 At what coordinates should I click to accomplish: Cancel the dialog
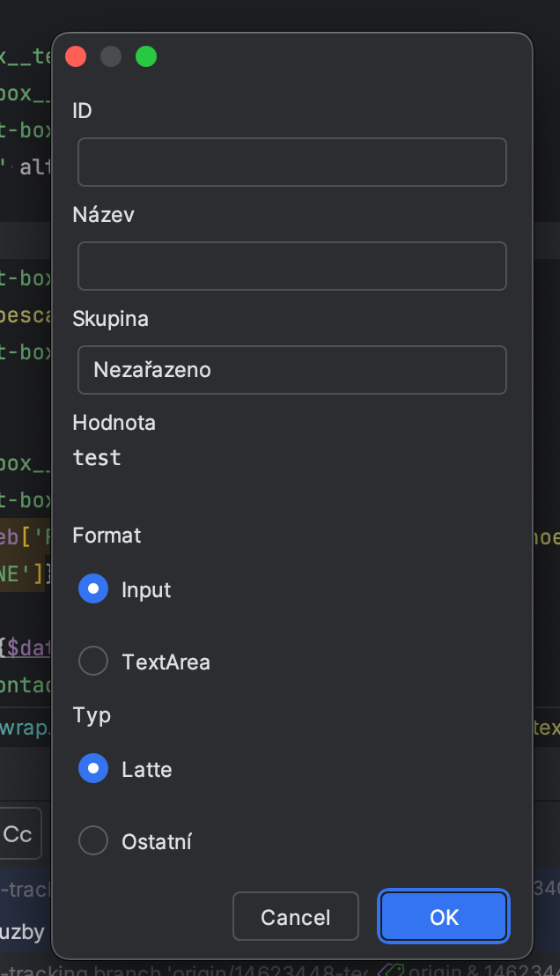[x=295, y=917]
